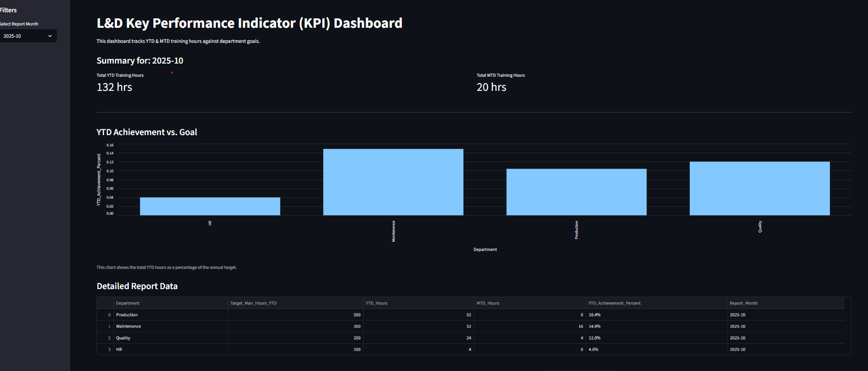Click the Department axis title under chart
The width and height of the screenshot is (868, 371).
[x=485, y=250]
